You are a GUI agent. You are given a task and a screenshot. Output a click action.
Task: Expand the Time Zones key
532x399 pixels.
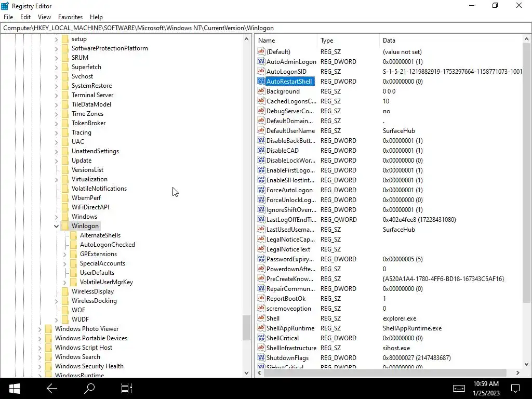click(x=56, y=114)
